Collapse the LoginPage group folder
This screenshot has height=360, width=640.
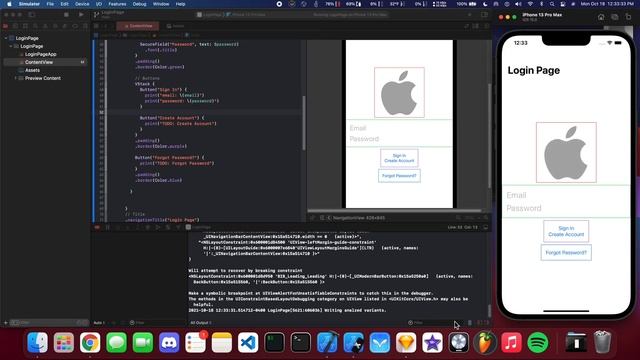[11, 46]
